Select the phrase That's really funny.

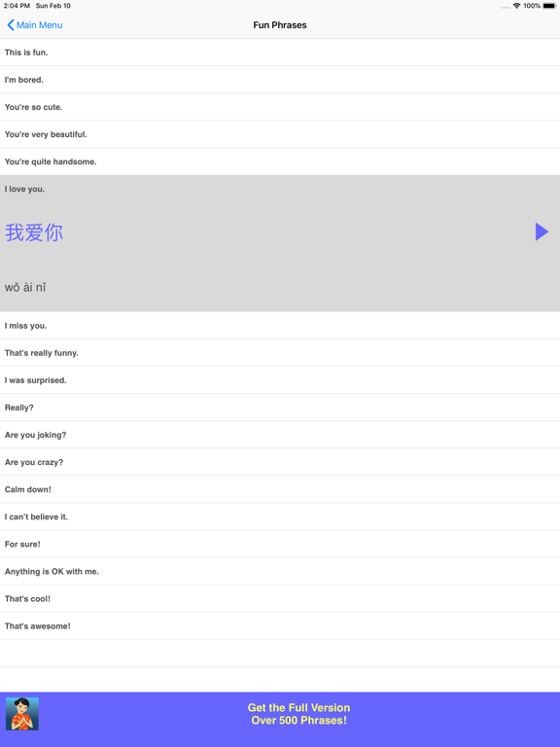280,353
